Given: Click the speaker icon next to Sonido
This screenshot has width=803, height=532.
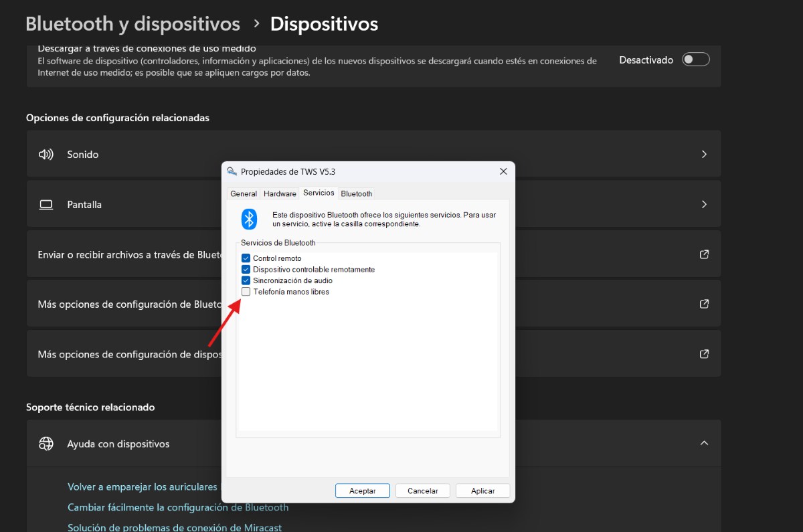Looking at the screenshot, I should [46, 154].
